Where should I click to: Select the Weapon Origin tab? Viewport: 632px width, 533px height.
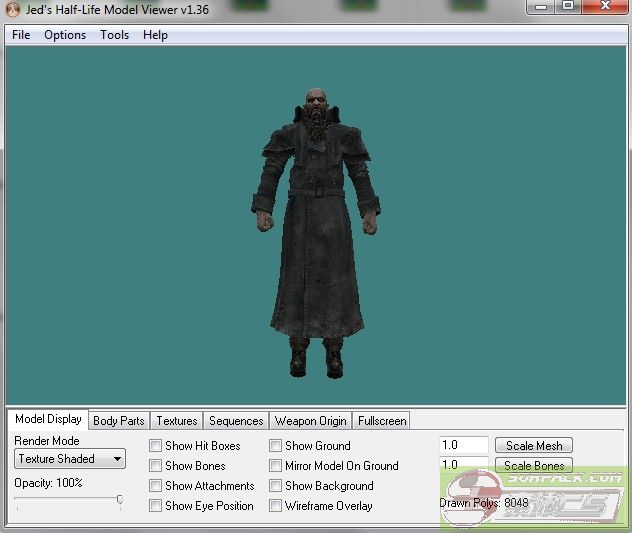tap(311, 421)
